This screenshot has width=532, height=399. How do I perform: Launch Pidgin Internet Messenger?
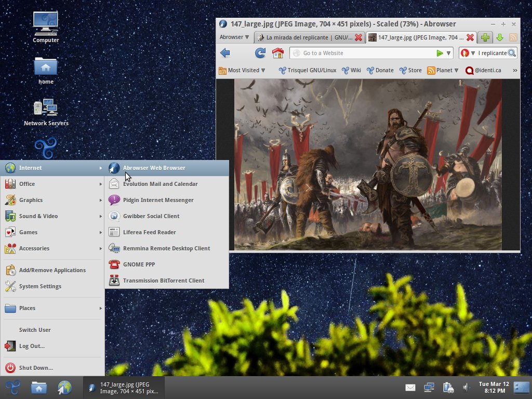(167, 200)
